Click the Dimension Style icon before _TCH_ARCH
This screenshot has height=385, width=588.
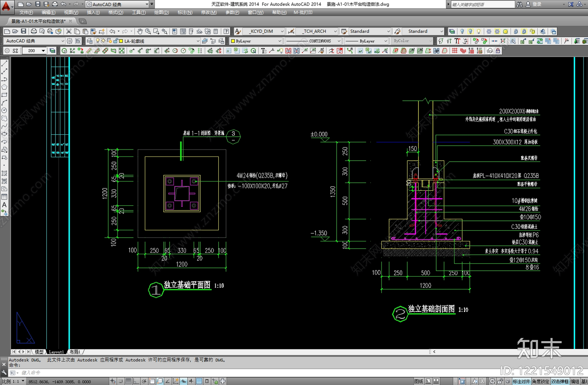tap(291, 31)
